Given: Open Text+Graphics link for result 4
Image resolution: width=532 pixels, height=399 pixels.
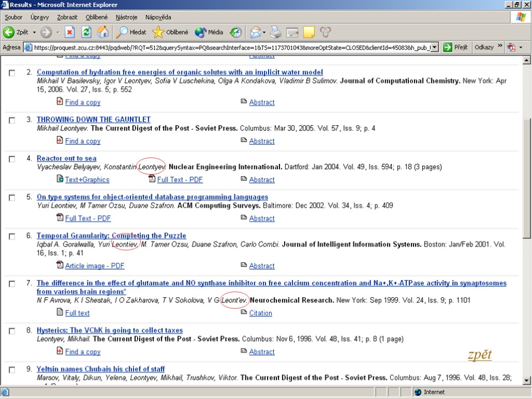Looking at the screenshot, I should tap(87, 180).
